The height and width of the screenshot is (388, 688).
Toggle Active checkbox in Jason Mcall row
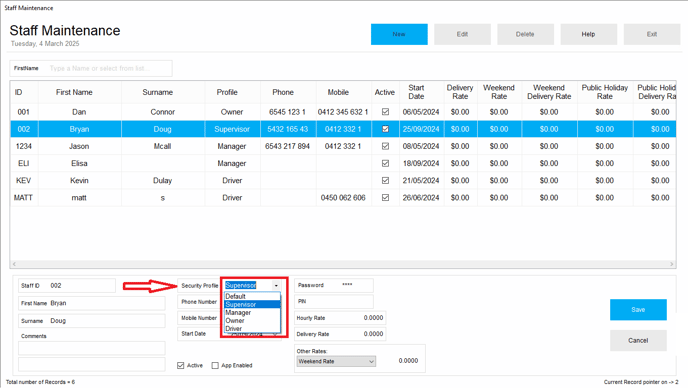pyautogui.click(x=385, y=146)
